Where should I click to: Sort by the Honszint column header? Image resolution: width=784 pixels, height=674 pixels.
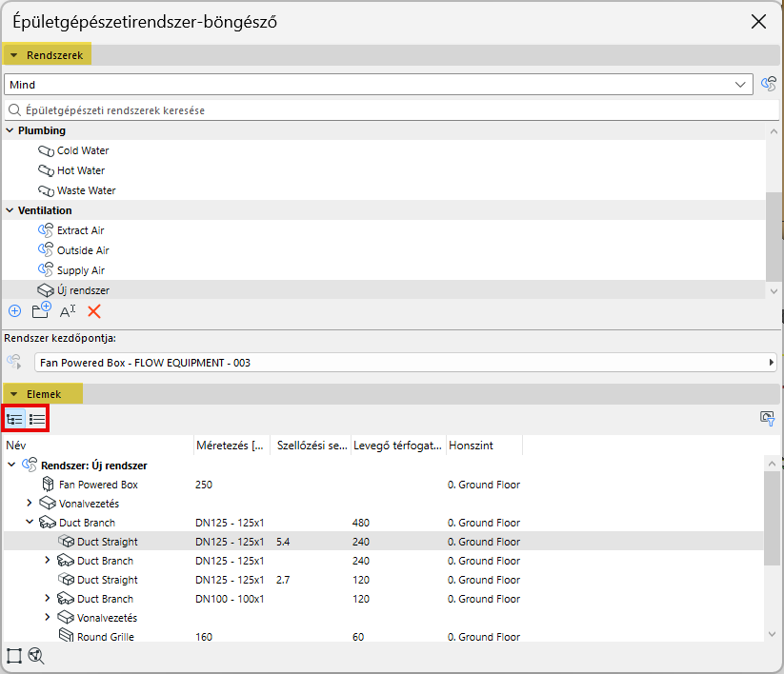(483, 446)
